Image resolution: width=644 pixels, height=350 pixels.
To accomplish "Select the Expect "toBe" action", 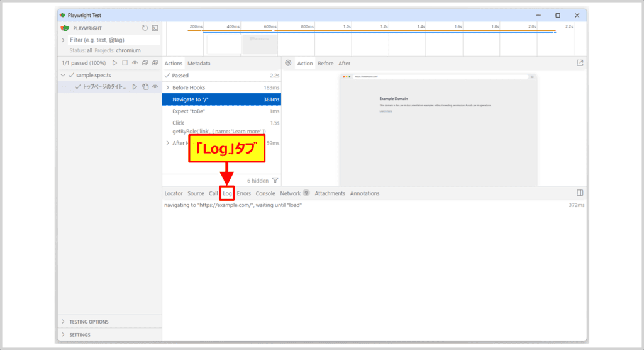I will coord(189,111).
